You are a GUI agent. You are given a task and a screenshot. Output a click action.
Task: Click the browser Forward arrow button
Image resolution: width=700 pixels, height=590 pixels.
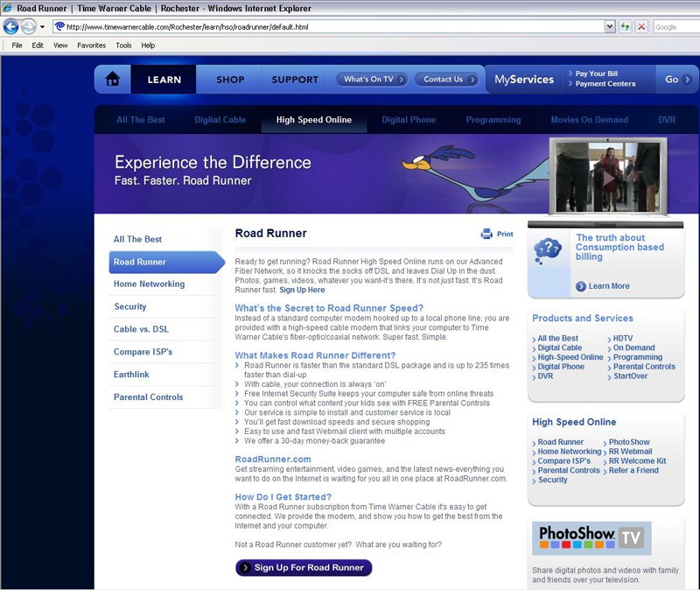(x=29, y=27)
